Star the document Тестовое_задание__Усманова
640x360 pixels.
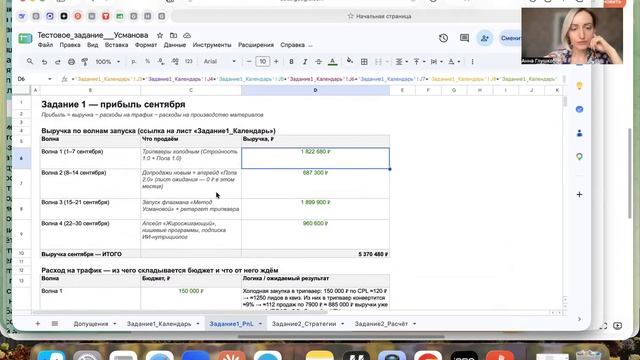coord(160,36)
